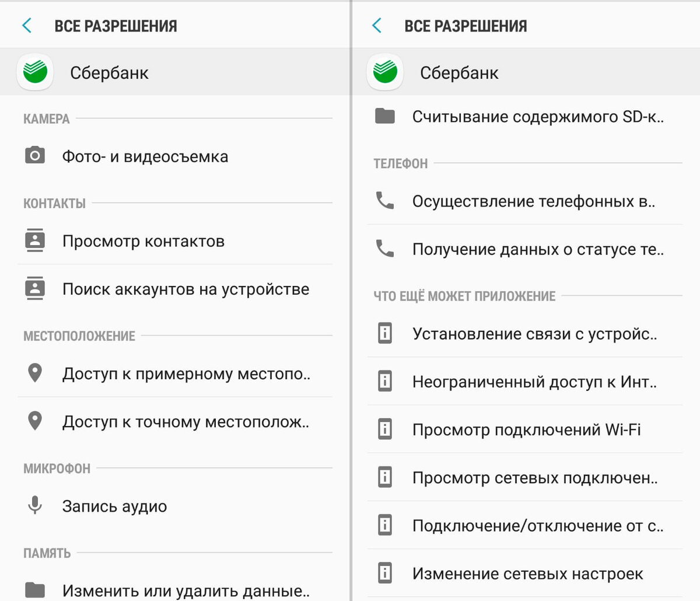Open Изменение сетевых настроек entry

(525, 572)
